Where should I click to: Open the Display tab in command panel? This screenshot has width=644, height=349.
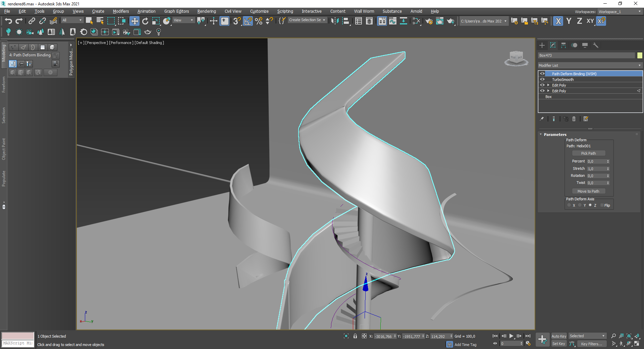tap(585, 45)
